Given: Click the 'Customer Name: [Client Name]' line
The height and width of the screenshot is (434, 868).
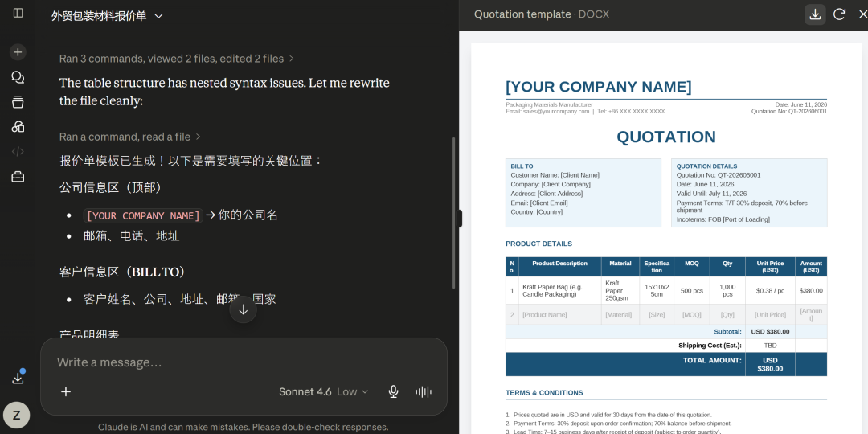Looking at the screenshot, I should pyautogui.click(x=555, y=175).
